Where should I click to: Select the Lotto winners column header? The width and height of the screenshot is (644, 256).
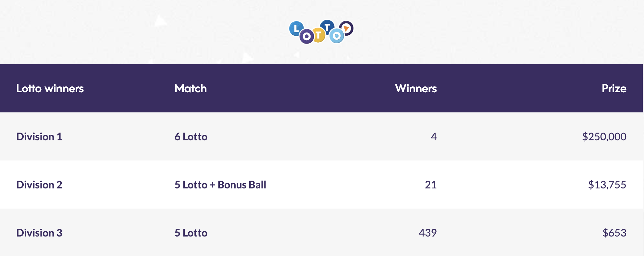point(50,88)
